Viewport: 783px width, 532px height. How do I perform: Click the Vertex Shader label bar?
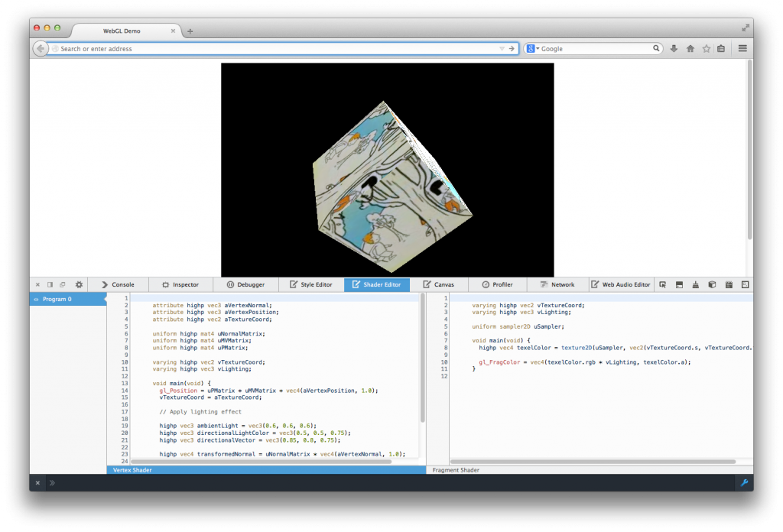(x=266, y=470)
